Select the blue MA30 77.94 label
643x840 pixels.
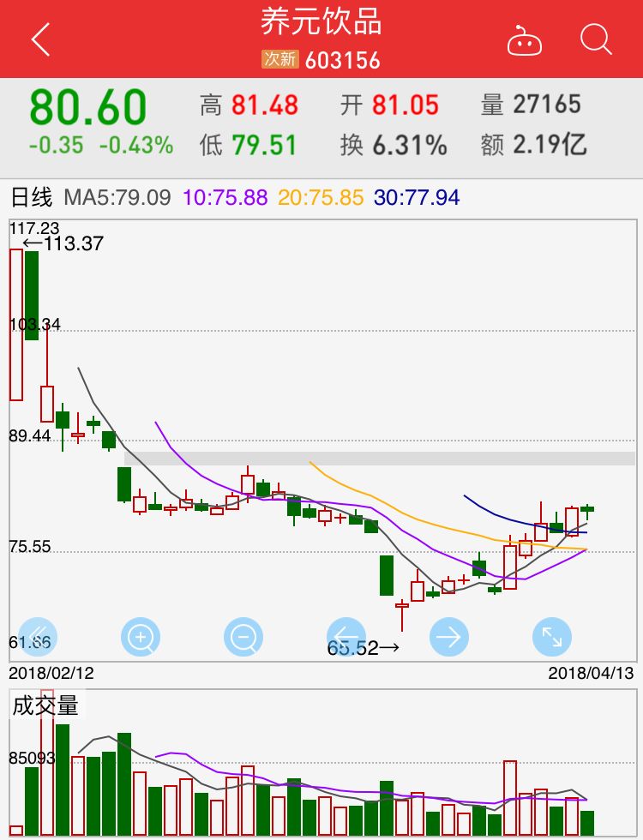418,198
